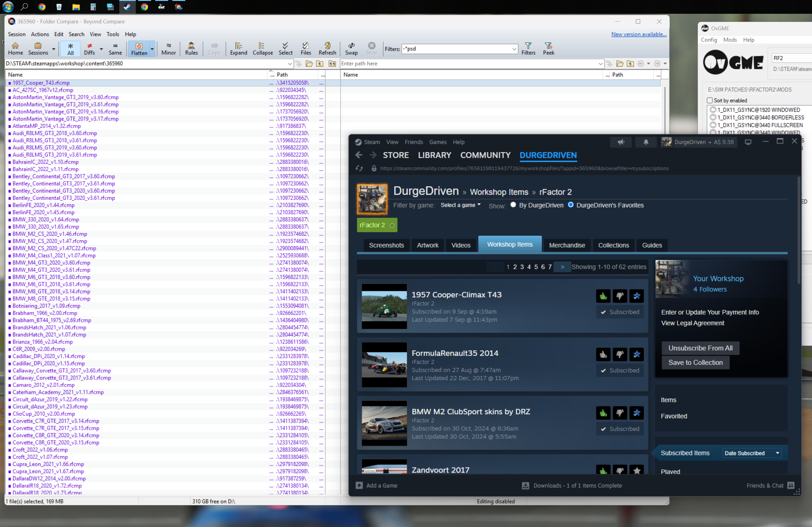The width and height of the screenshot is (812, 527).
Task: Click the Refresh toolbar icon
Action: point(327,49)
